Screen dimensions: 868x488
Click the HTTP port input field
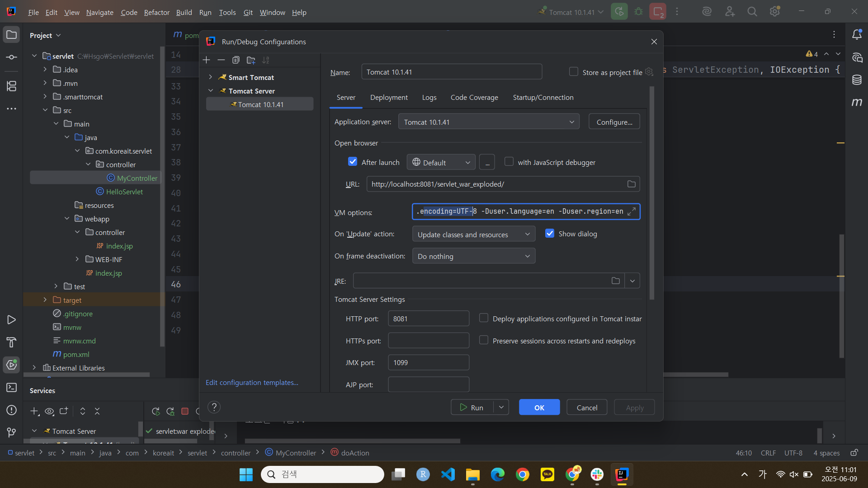(x=428, y=319)
